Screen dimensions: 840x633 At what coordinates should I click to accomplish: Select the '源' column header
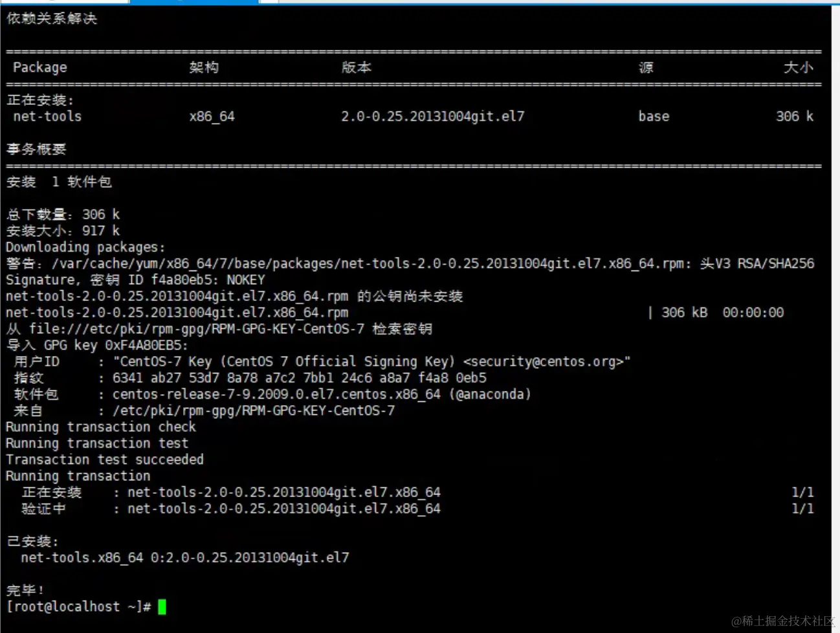pos(646,67)
